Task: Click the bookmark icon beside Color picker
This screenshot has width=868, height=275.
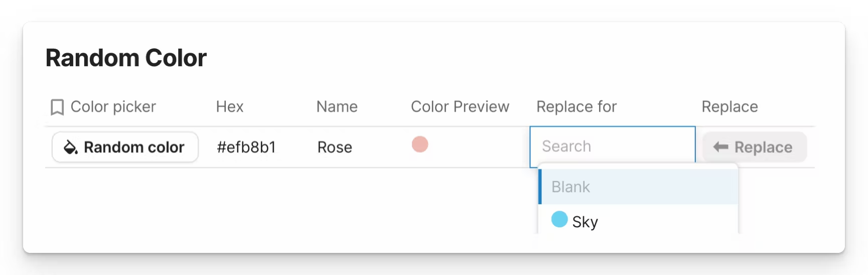Action: pyautogui.click(x=57, y=107)
